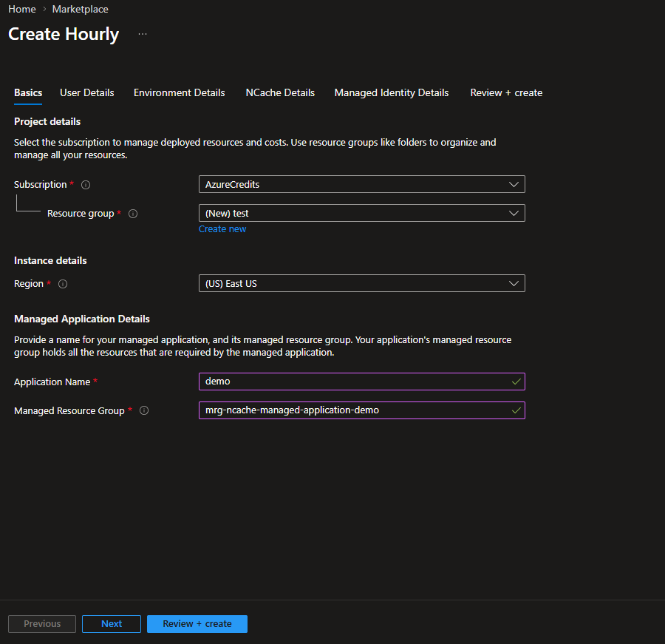
Task: Click the Subscription info icon
Action: coord(86,185)
